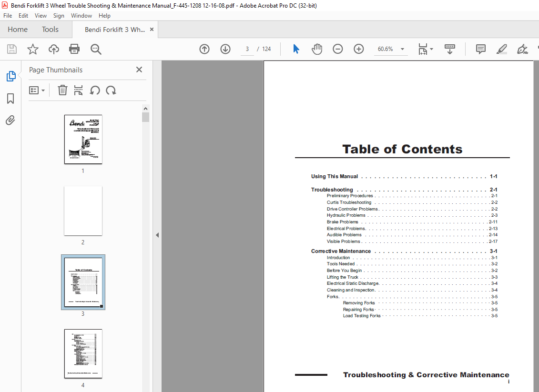The width and height of the screenshot is (539, 392).
Task: Click the scrolling mode keyboard icon
Action: point(449,49)
